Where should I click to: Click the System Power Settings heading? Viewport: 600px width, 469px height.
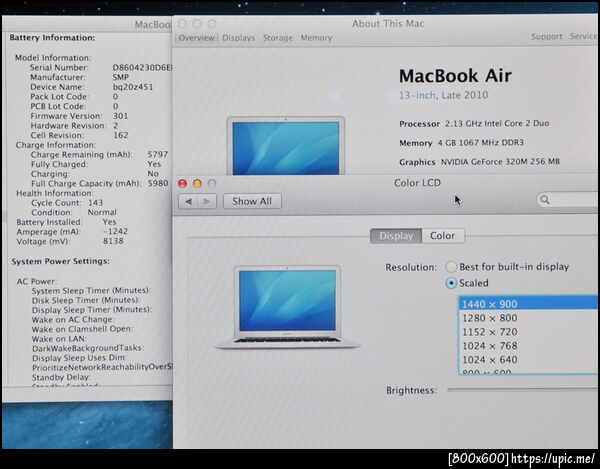[60, 261]
